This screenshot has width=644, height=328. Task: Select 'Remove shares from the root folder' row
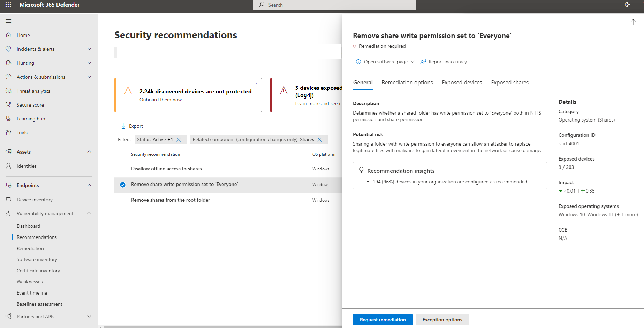228,200
